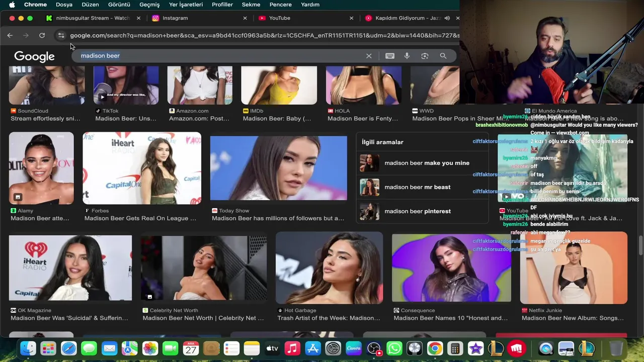The height and width of the screenshot is (362, 644).
Task: Open Celebrity Net Worth result link
Action: [x=203, y=318]
